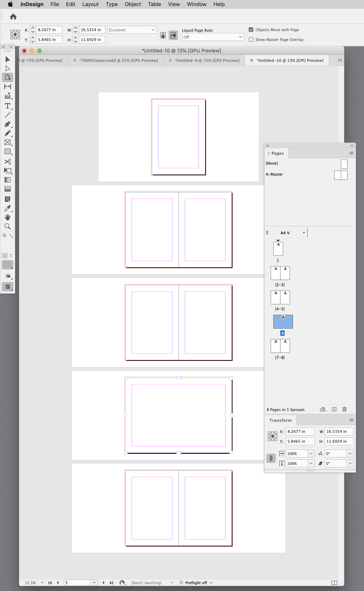Select the Hand tool
The height and width of the screenshot is (591, 364).
coord(7,218)
